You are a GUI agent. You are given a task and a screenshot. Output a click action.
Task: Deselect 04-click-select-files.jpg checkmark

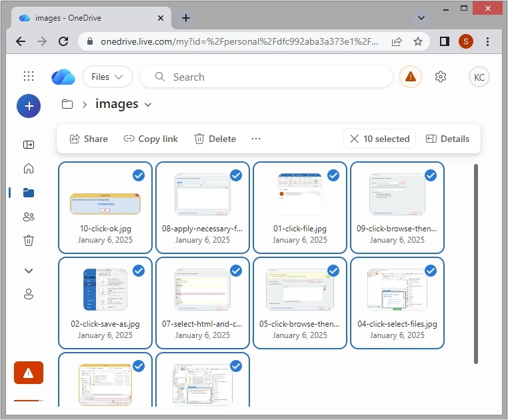[x=431, y=271]
